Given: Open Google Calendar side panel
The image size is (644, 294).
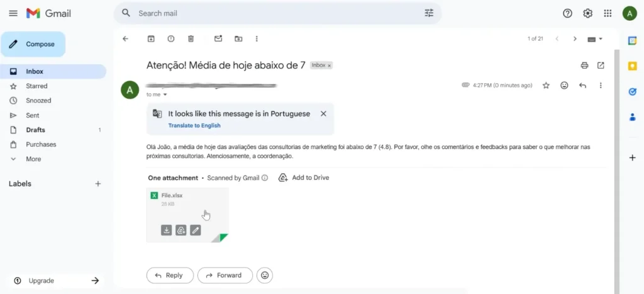Looking at the screenshot, I should [633, 40].
